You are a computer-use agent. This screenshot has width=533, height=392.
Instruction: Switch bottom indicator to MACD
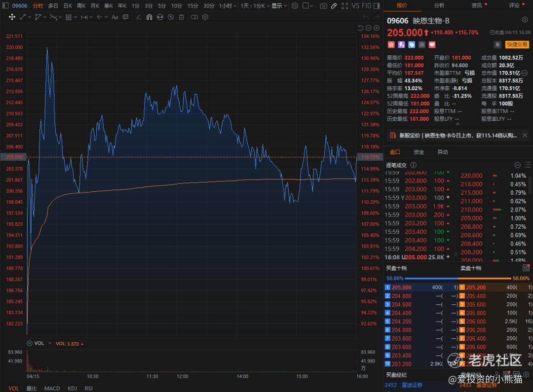coord(52,388)
